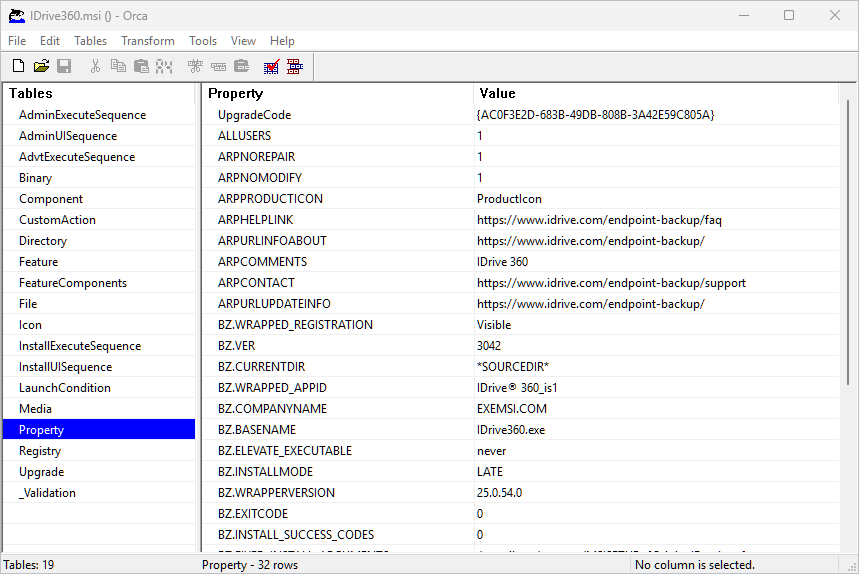859x574 pixels.
Task: Click the Copy toolbar icon
Action: [x=118, y=67]
